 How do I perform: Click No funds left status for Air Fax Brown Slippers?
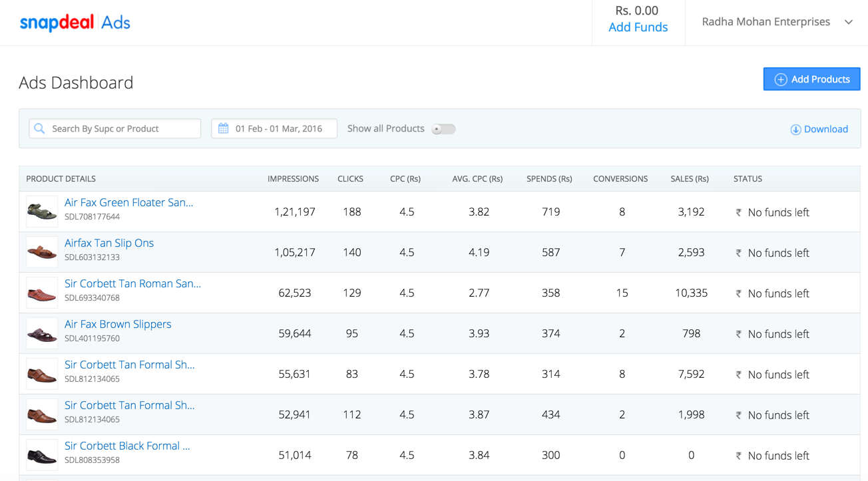778,335
